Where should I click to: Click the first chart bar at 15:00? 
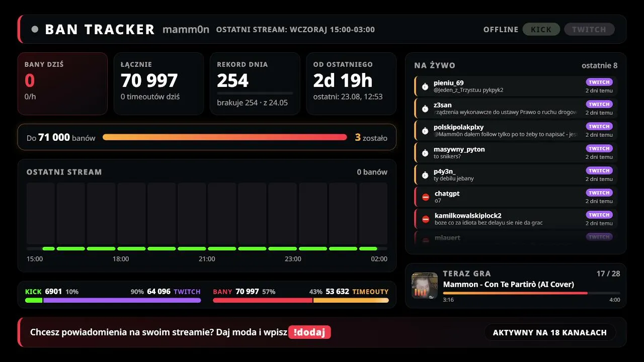coord(41,214)
